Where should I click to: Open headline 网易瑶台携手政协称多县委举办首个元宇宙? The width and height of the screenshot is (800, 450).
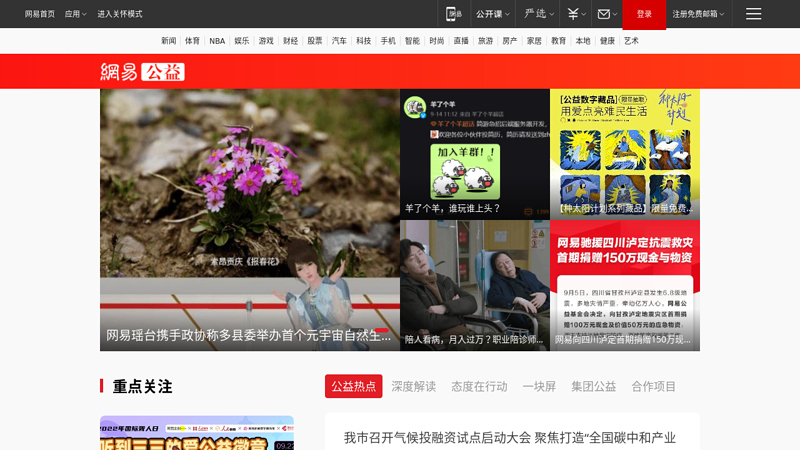click(248, 335)
